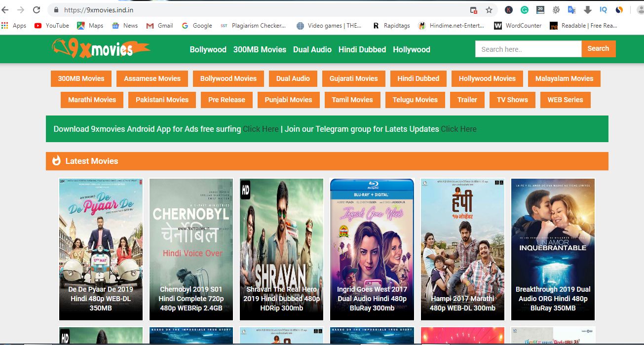Bookmark this page with the star icon
The height and width of the screenshot is (345, 644).
[489, 10]
